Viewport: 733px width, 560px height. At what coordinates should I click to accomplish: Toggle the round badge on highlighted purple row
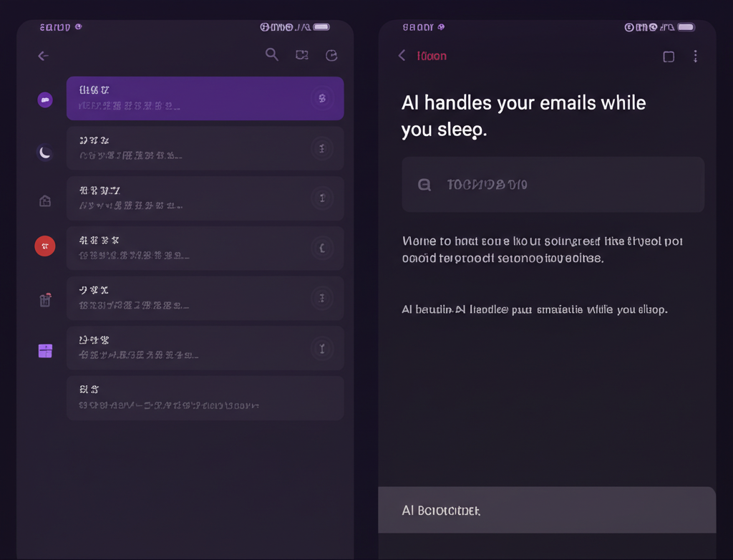point(322,98)
